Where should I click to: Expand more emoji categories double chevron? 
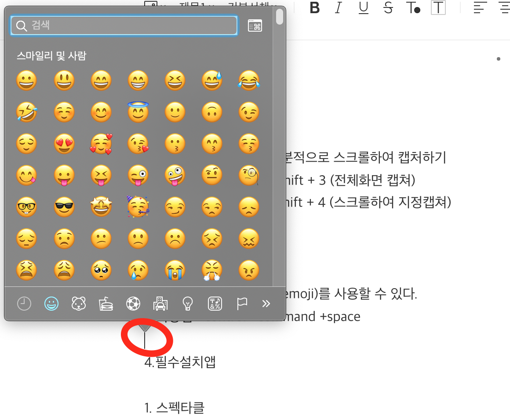pos(266,304)
